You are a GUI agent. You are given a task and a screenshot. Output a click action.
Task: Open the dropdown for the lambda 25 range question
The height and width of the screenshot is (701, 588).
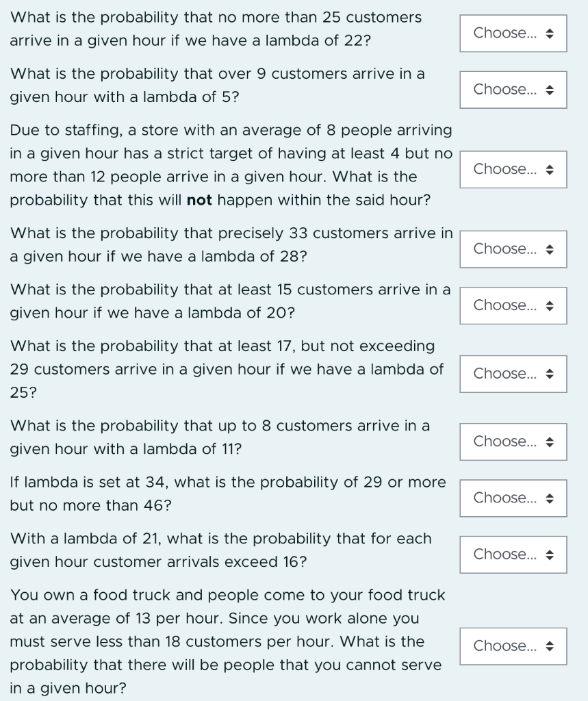pyautogui.click(x=513, y=374)
